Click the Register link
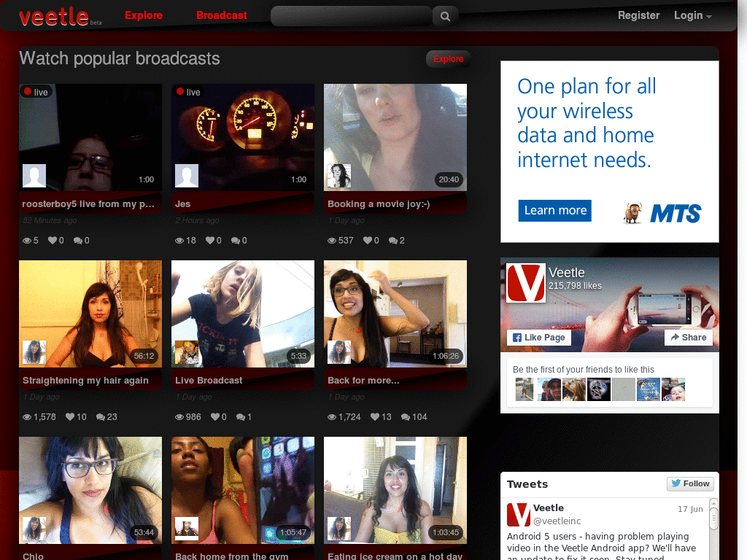The width and height of the screenshot is (747, 560). tap(638, 15)
